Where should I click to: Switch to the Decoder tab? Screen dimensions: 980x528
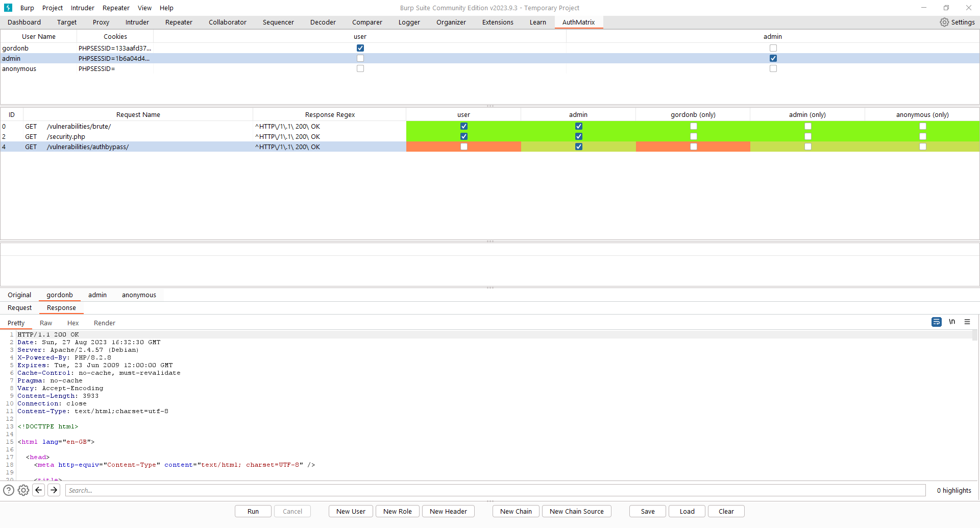pyautogui.click(x=323, y=22)
